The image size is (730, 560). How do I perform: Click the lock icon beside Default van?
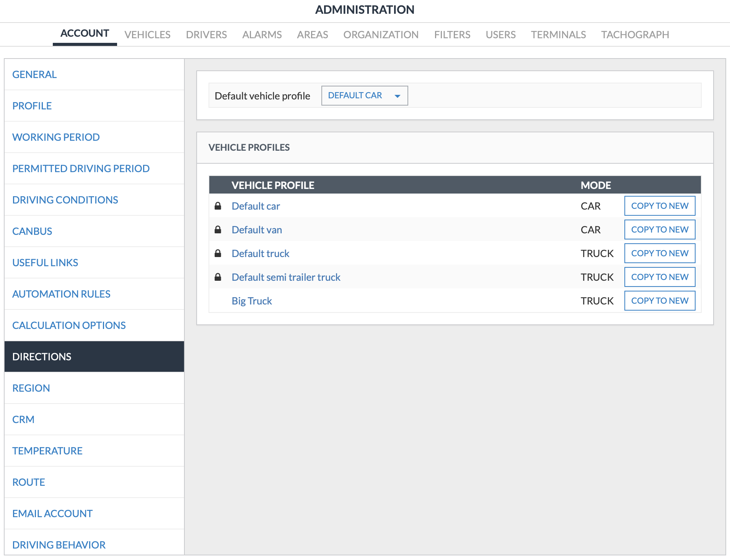218,230
